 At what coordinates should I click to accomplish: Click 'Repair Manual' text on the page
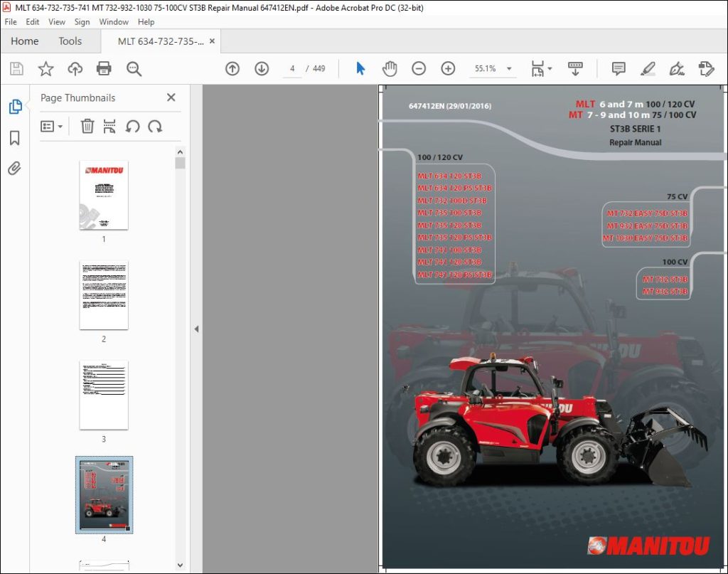pyautogui.click(x=635, y=142)
